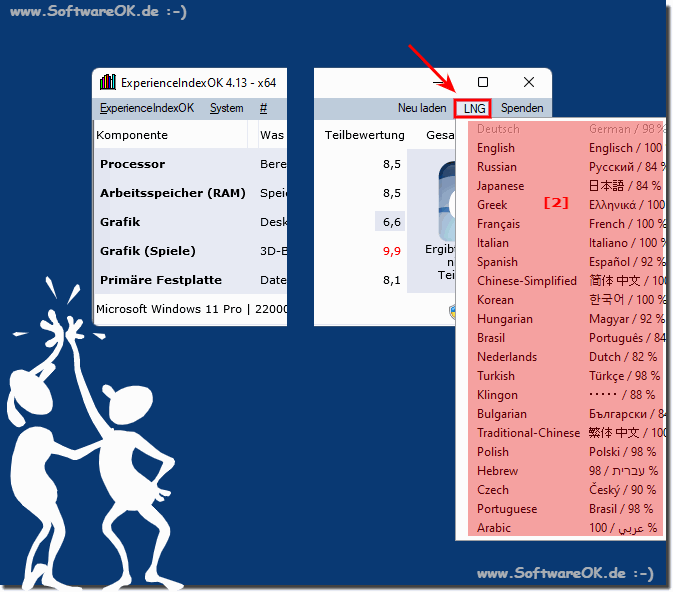Open the ExperienceIndexOK menu
673x592 pixels.
tap(147, 108)
